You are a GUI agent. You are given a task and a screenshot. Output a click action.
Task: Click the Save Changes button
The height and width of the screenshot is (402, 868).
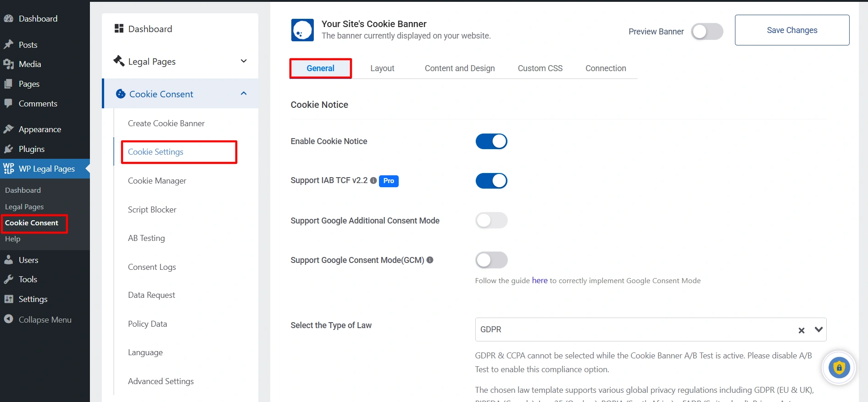[x=792, y=30]
